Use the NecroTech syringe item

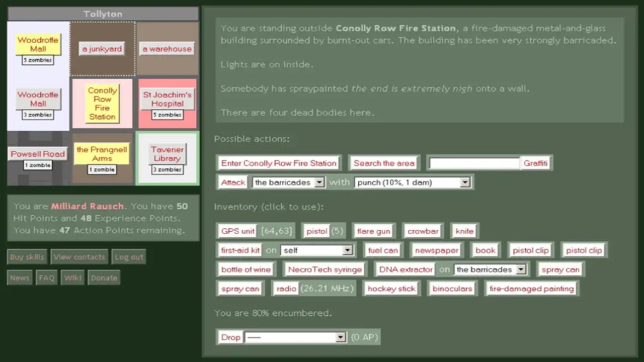coord(325,269)
